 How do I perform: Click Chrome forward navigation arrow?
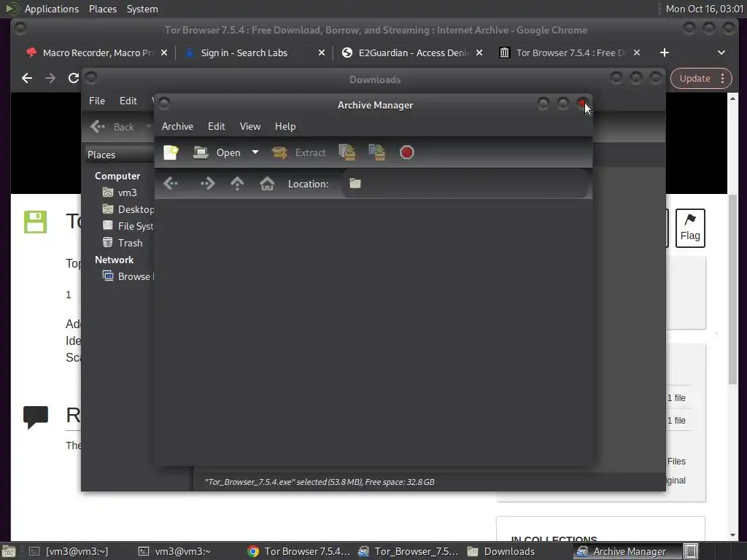point(50,78)
